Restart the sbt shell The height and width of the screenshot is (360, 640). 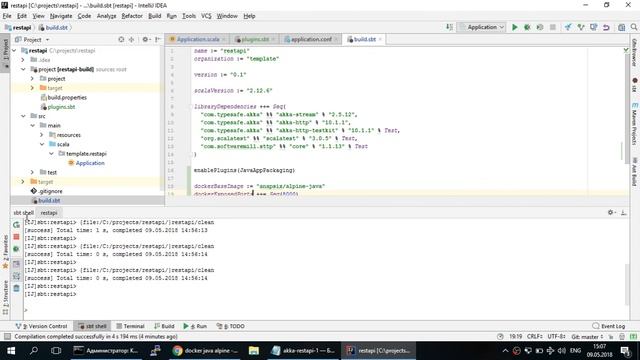(16, 225)
